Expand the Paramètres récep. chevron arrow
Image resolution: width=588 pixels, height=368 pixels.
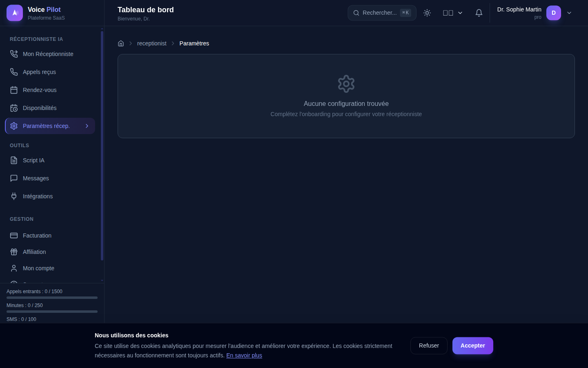tap(87, 126)
